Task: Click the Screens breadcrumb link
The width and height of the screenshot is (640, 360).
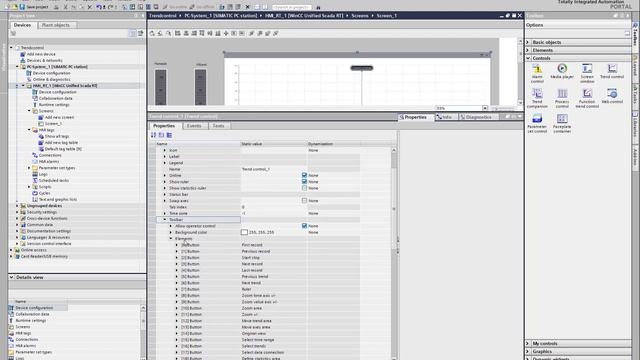Action: pos(360,16)
